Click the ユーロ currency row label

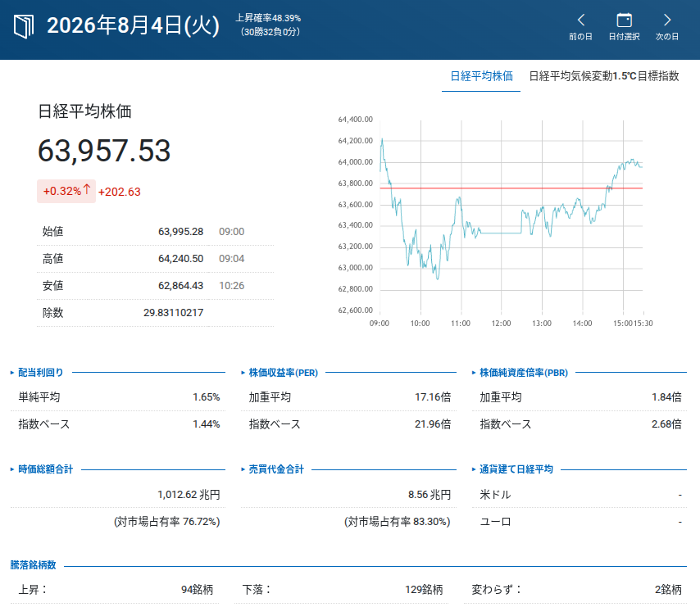494,522
